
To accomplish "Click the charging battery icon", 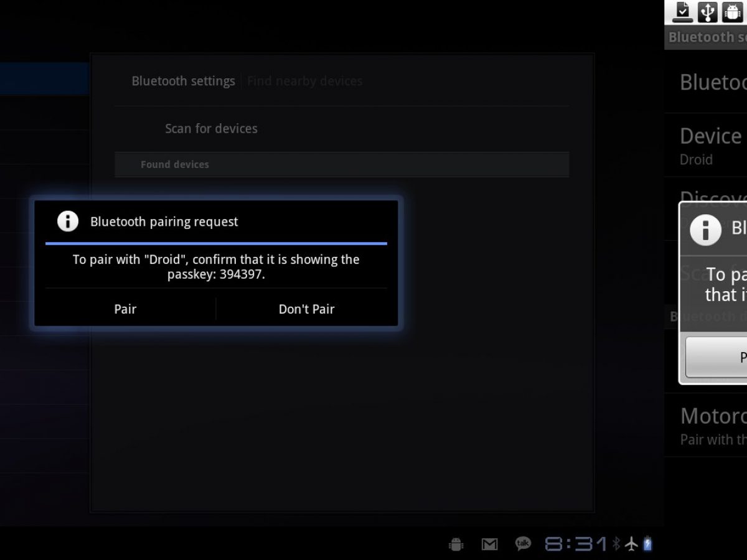I will click(x=647, y=544).
